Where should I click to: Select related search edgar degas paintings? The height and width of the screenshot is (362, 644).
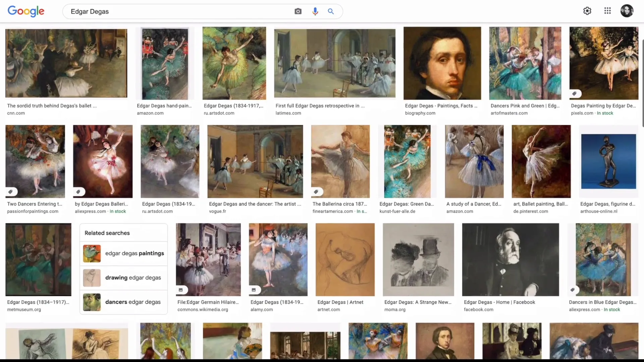(123, 253)
